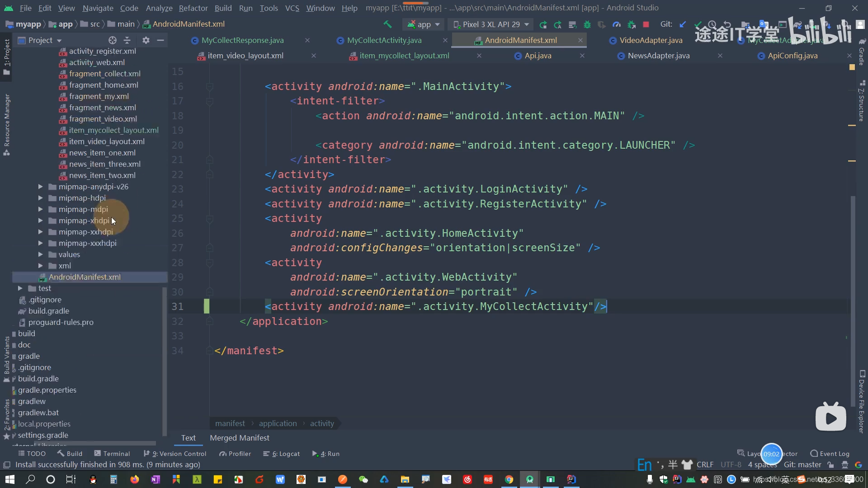
Task: Expand the test folder
Action: pos(20,288)
